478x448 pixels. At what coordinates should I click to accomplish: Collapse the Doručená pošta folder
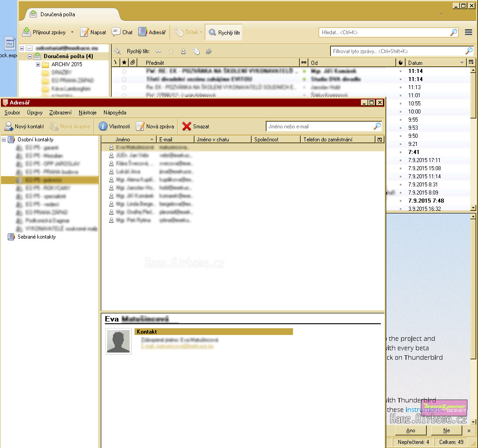pos(30,56)
